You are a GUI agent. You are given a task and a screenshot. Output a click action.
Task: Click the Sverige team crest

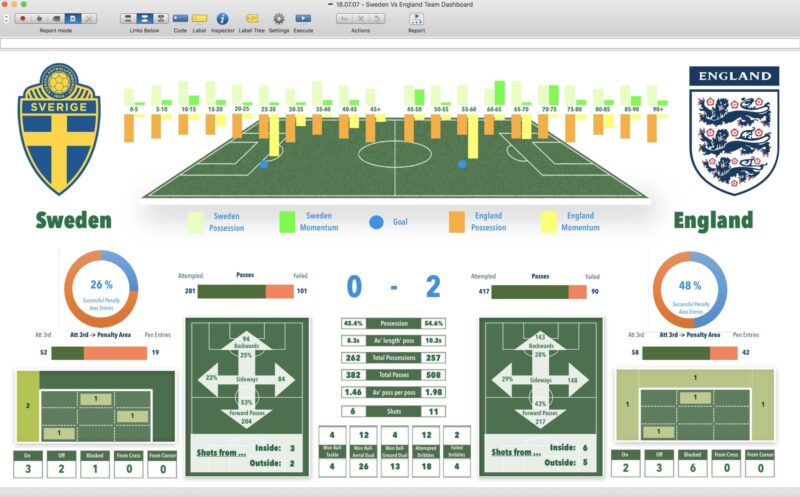click(x=59, y=128)
